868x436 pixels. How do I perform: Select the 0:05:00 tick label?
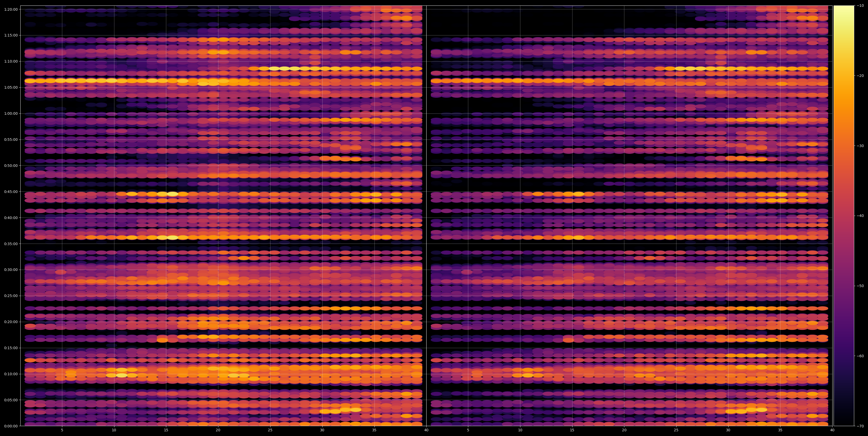[11, 400]
